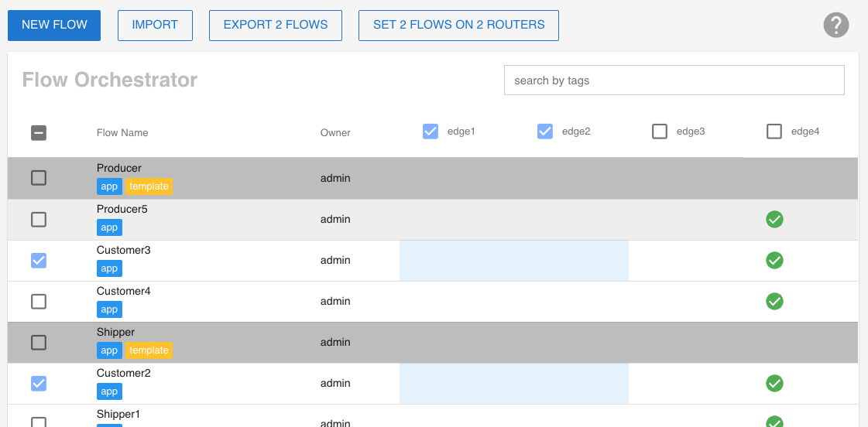Export the 2 selected flows
The image size is (868, 427).
pyautogui.click(x=276, y=25)
